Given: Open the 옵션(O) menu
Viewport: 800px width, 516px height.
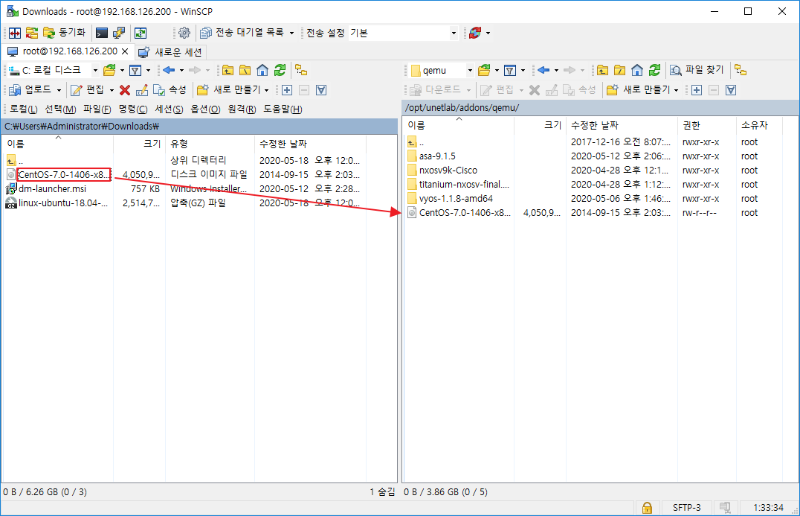Looking at the screenshot, I should pyautogui.click(x=205, y=108).
